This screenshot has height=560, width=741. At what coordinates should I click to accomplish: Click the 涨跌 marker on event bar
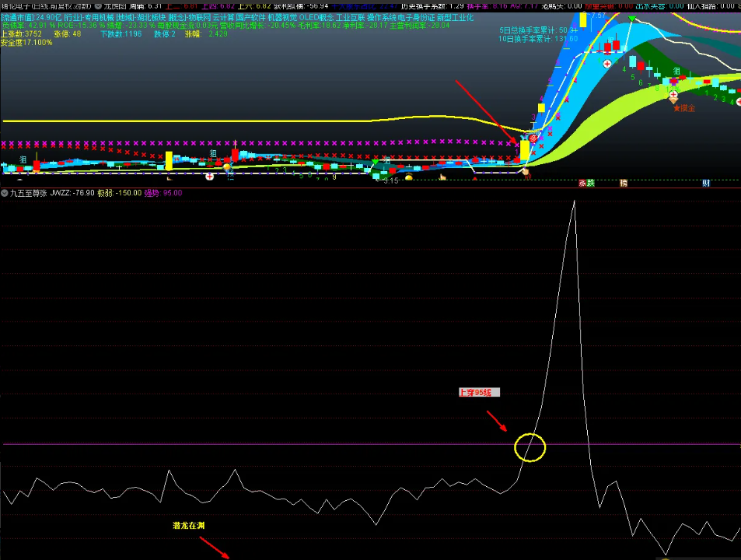(586, 183)
